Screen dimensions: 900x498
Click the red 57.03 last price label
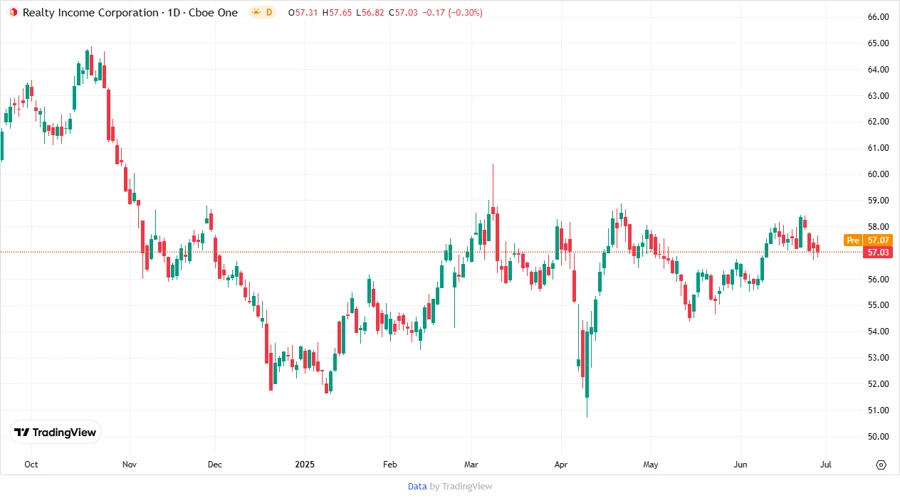pos(878,252)
